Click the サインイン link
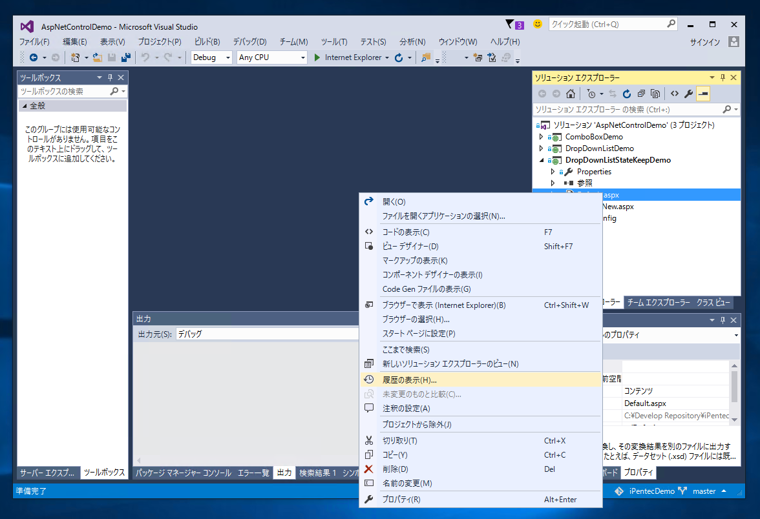760x519 pixels. click(x=705, y=43)
